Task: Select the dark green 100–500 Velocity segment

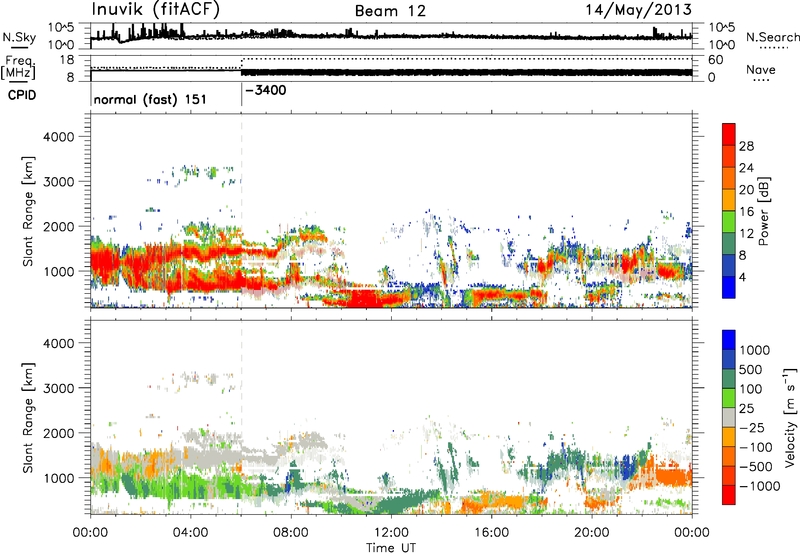Action: coord(729,379)
